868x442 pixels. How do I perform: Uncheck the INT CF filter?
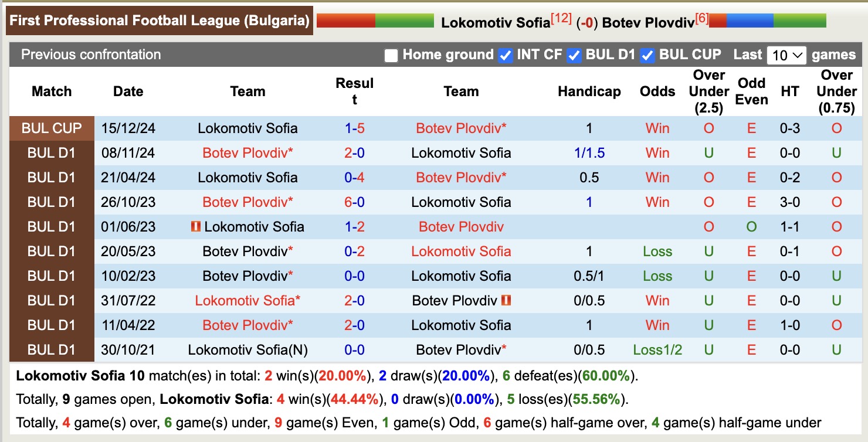[505, 55]
